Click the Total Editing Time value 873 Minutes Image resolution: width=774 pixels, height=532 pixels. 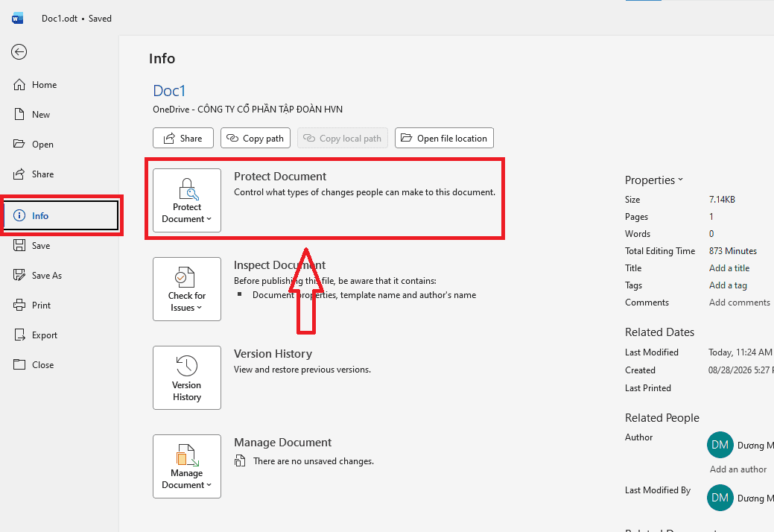click(x=733, y=251)
